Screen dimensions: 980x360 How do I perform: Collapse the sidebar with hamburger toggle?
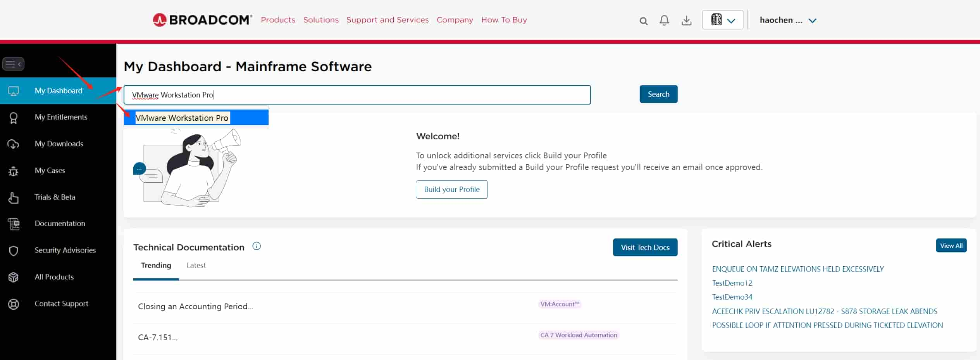13,64
